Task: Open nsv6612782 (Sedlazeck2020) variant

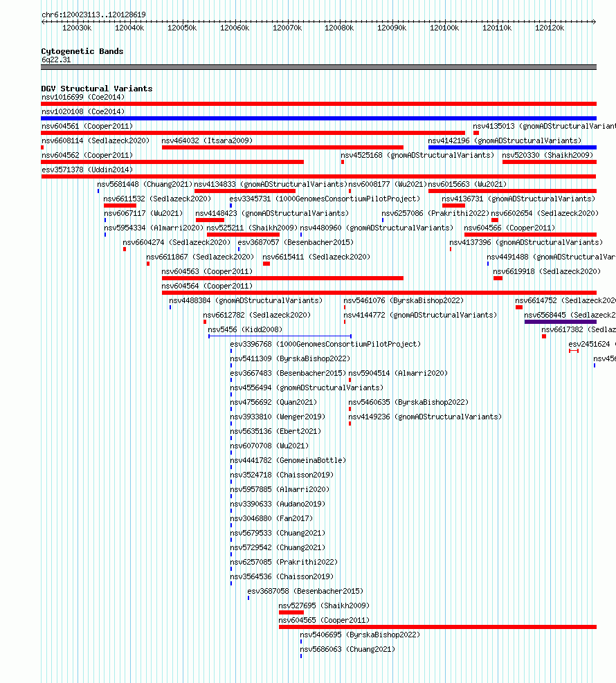Action: coord(257,315)
